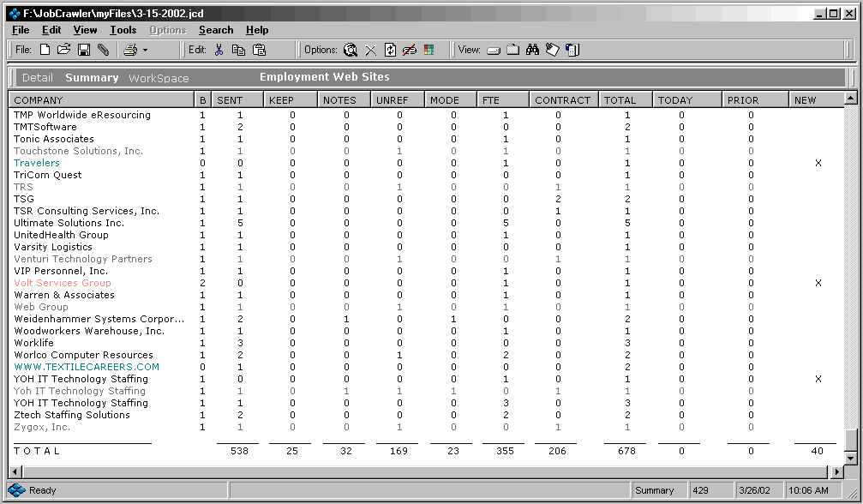Click the broken link options icon
The image size is (863, 504).
(409, 50)
